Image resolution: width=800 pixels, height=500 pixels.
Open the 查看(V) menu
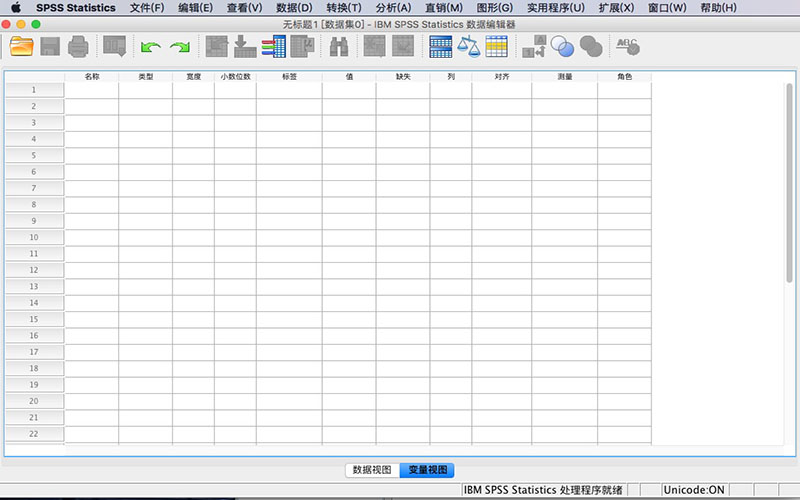(x=244, y=8)
